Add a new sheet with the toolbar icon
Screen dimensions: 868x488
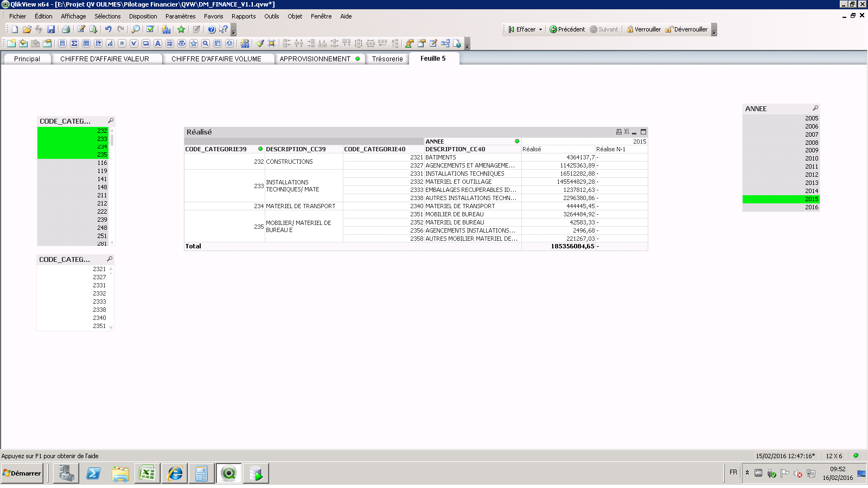11,43
